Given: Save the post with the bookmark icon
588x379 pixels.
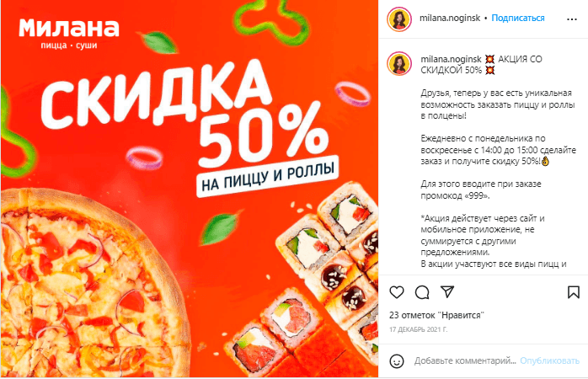Looking at the screenshot, I should click(574, 292).
